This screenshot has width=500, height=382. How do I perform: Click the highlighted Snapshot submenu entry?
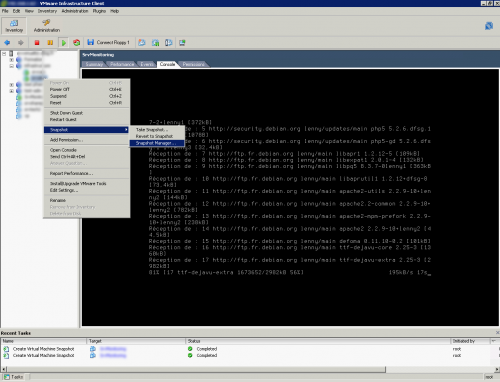pos(87,130)
